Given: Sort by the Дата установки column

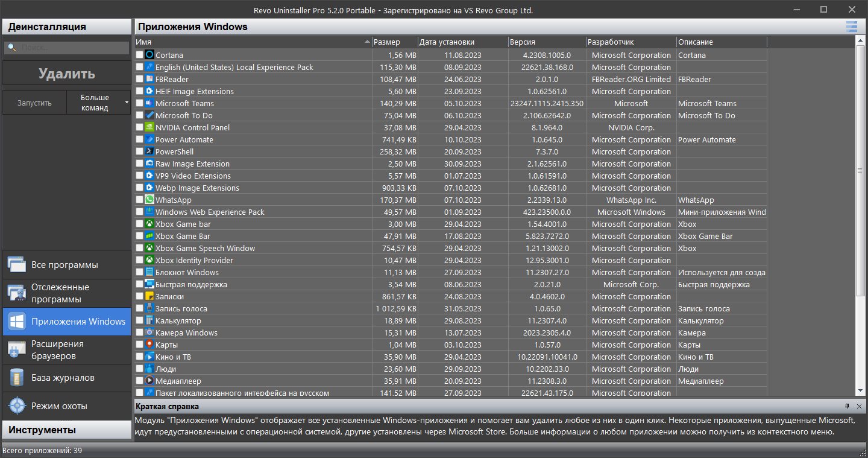Looking at the screenshot, I should point(463,42).
